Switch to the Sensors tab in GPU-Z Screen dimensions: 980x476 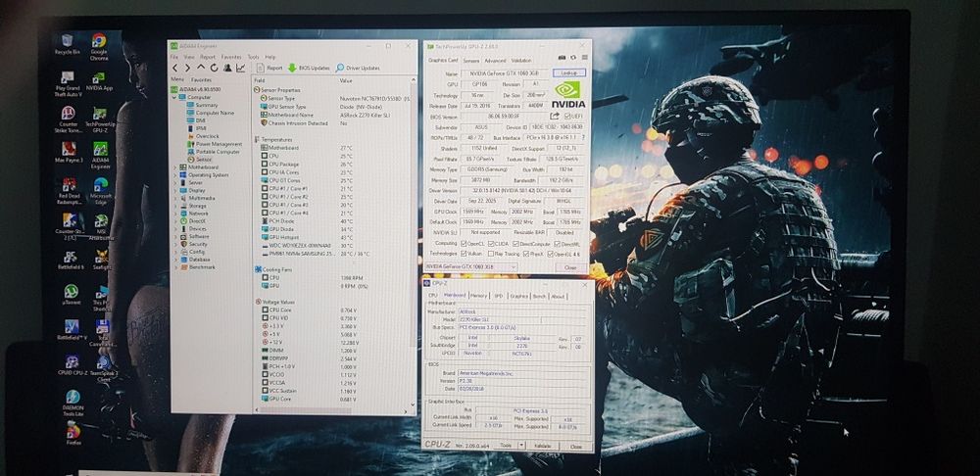471,61
